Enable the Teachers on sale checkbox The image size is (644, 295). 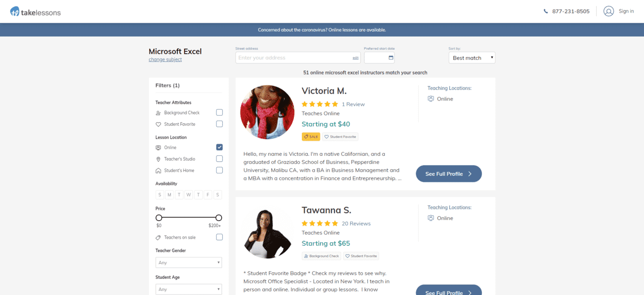[219, 237]
